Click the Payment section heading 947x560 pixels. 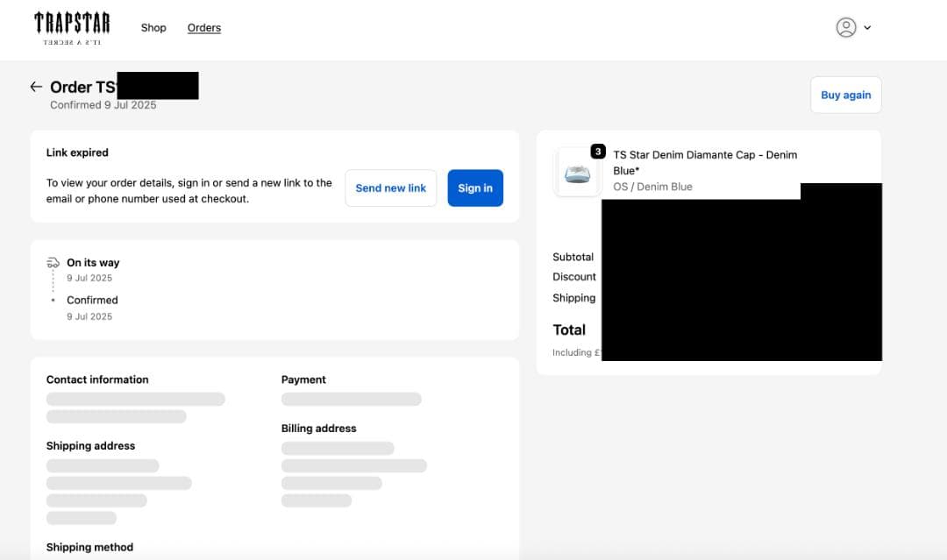click(x=303, y=379)
